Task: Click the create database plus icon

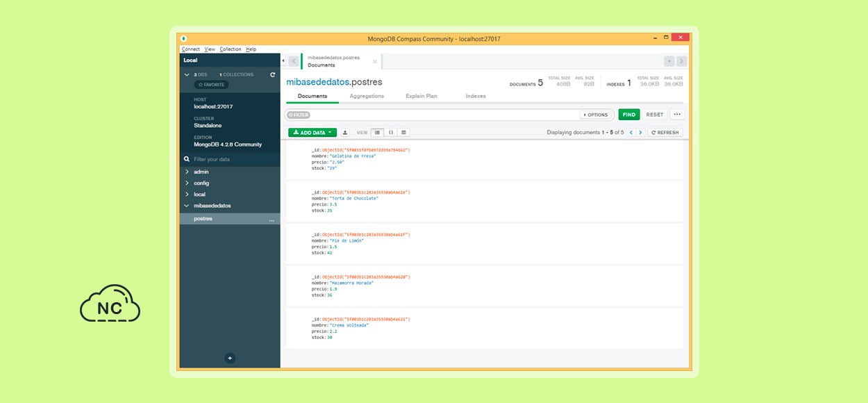Action: click(231, 359)
